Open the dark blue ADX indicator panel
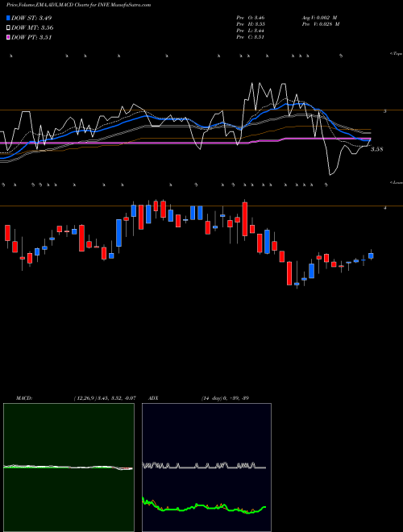Screen dimensions: 403x532 pos(206,468)
